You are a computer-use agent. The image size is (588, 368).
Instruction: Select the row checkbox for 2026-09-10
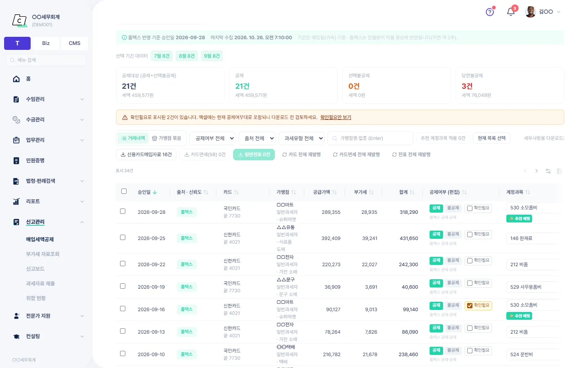(122, 354)
